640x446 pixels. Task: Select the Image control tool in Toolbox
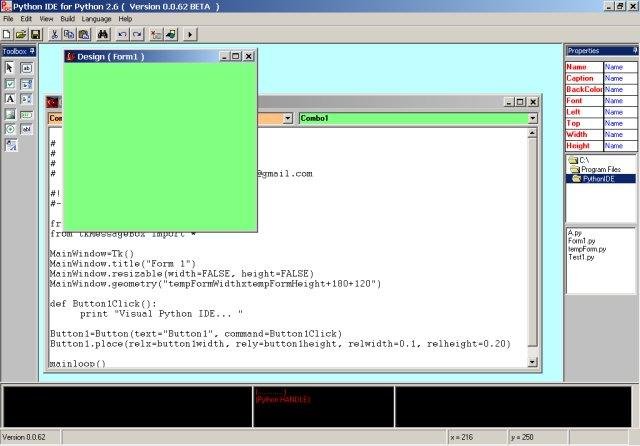tap(10, 114)
